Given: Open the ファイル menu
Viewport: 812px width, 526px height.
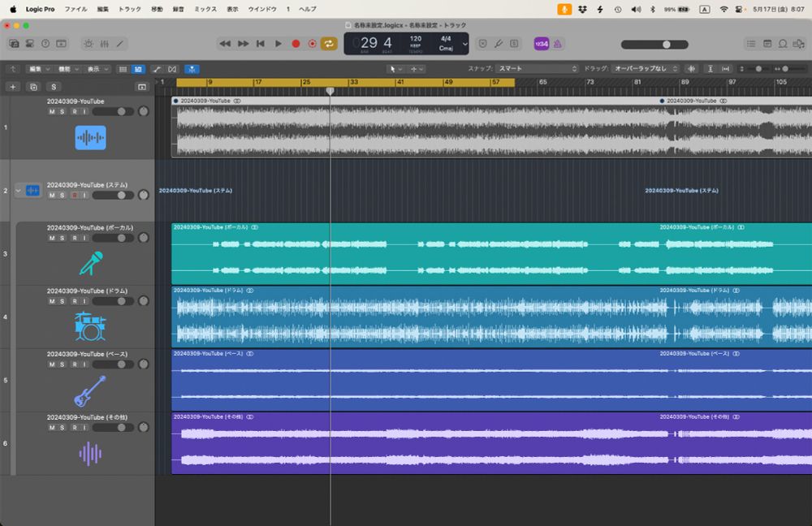Looking at the screenshot, I should tap(76, 9).
